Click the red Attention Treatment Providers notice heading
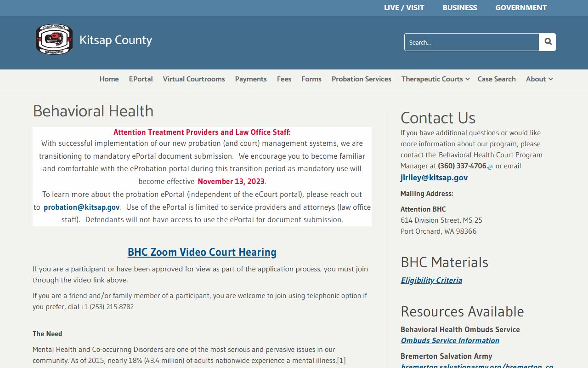This screenshot has height=368, width=588. tap(202, 132)
